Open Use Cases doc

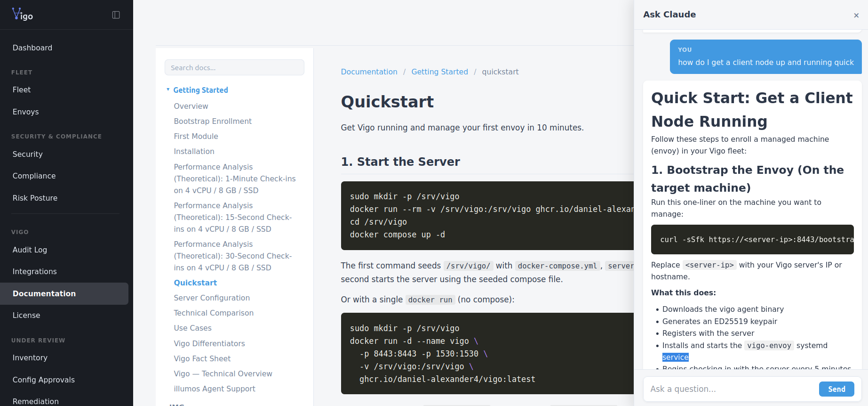point(193,328)
